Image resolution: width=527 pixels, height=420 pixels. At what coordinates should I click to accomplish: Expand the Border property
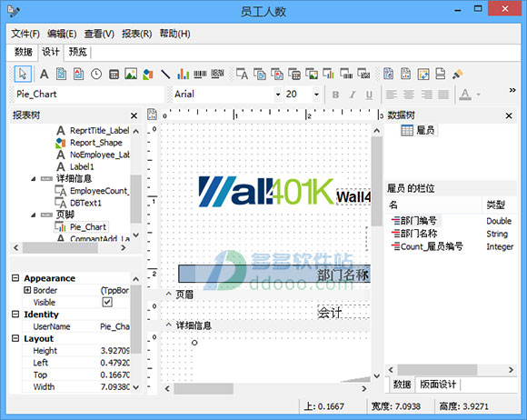click(27, 290)
